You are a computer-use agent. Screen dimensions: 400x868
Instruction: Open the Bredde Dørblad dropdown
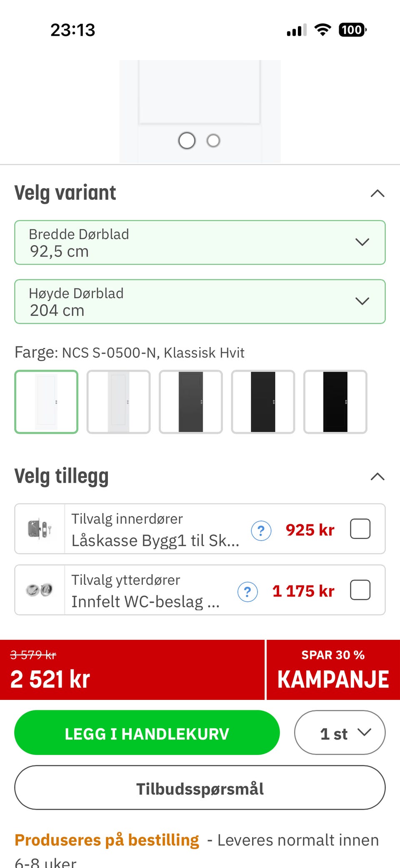click(200, 242)
